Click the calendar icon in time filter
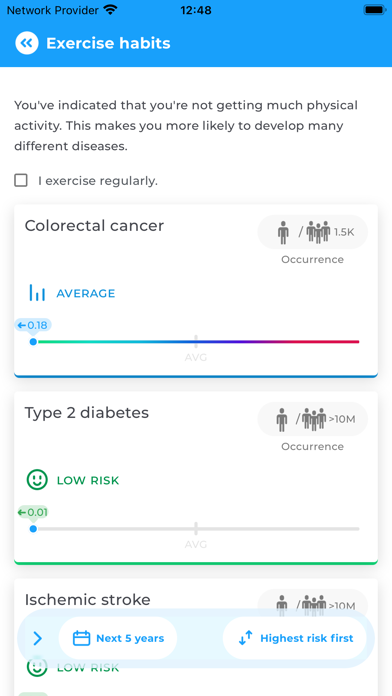Viewport: 392px width, 696px height. coord(82,638)
